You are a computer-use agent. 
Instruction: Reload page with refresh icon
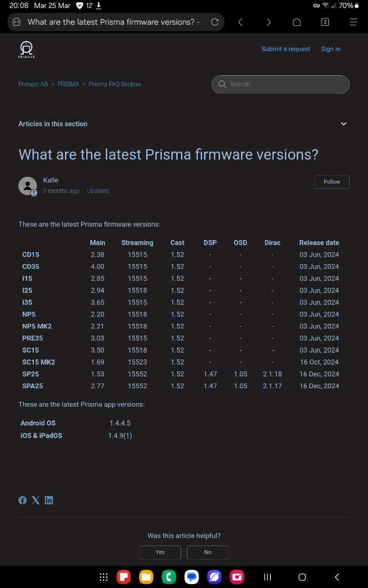(x=215, y=22)
